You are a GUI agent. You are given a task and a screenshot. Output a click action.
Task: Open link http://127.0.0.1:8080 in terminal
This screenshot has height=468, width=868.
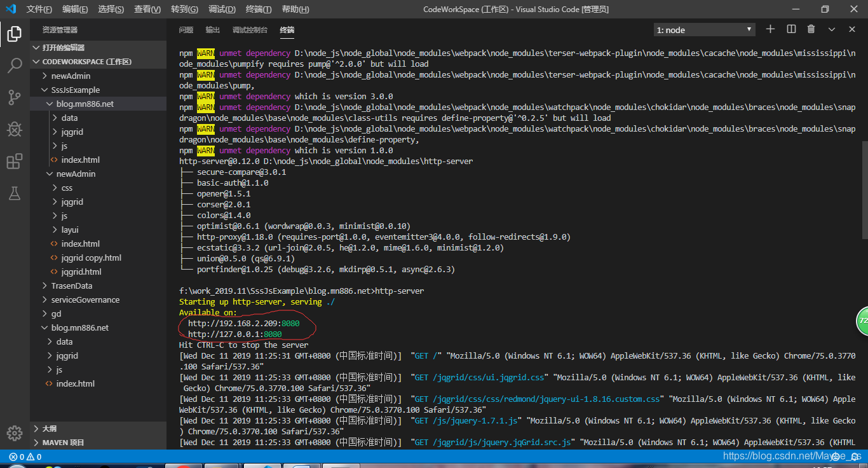coord(235,334)
